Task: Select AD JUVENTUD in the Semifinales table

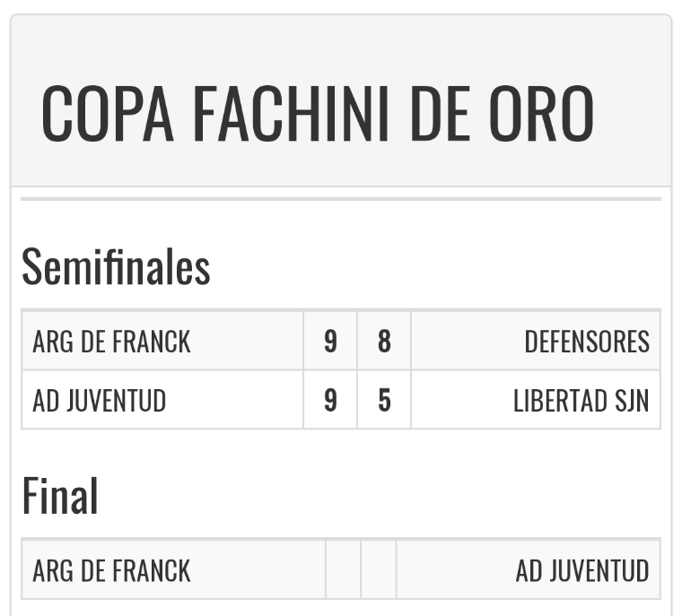Action: click(x=100, y=400)
